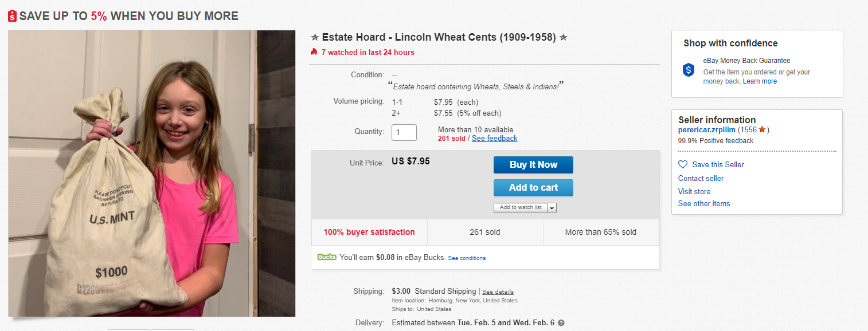Open the product photo of the mint bag
This screenshot has height=331, width=868.
tap(152, 173)
